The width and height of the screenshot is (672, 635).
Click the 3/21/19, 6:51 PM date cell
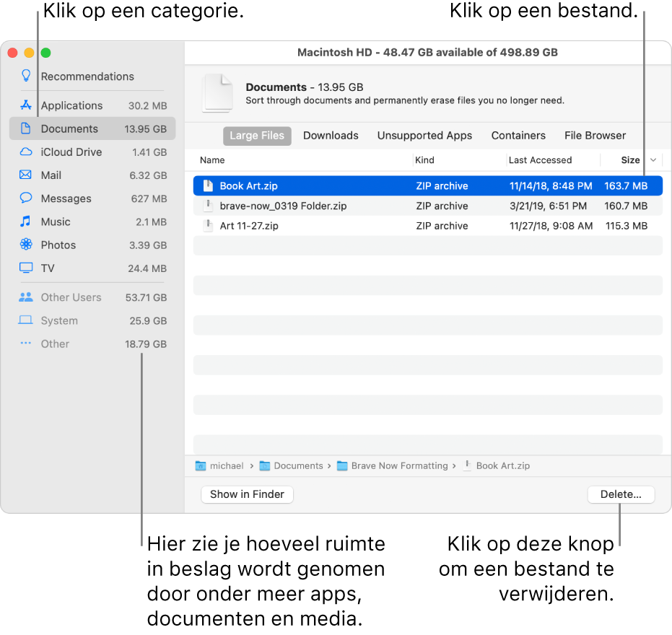(548, 206)
